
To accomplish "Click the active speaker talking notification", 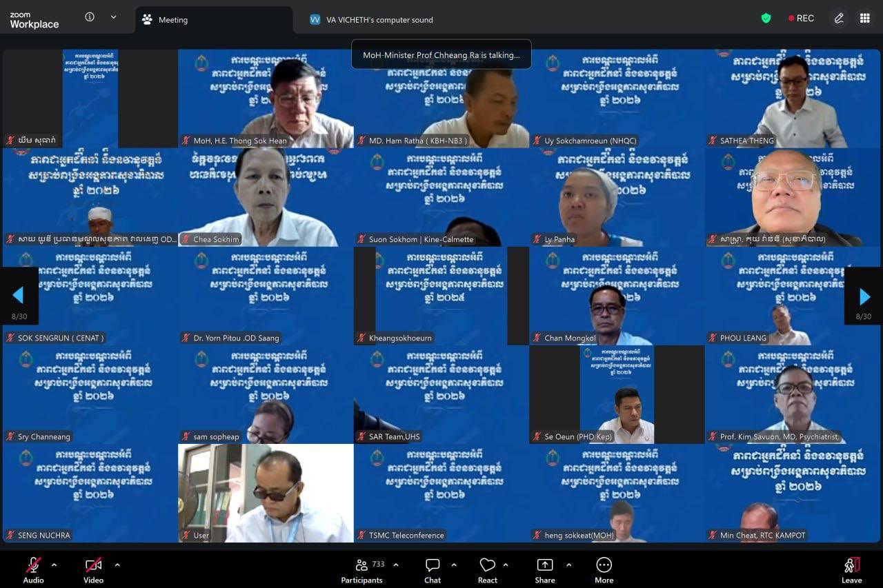I will click(441, 54).
